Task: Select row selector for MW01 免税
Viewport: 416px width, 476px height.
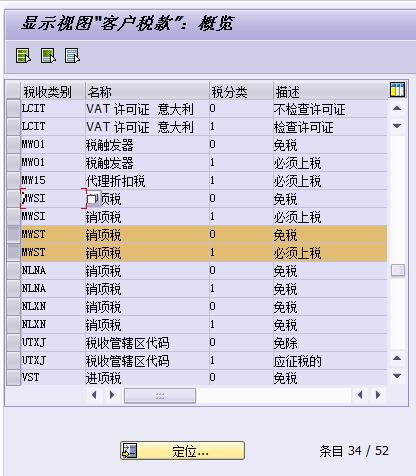Action: point(13,145)
